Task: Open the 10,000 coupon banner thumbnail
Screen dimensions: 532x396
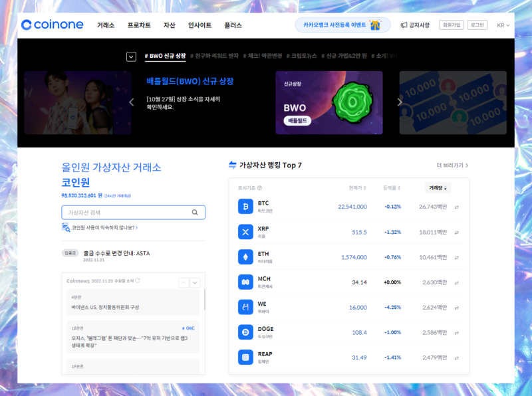Action: tap(453, 103)
